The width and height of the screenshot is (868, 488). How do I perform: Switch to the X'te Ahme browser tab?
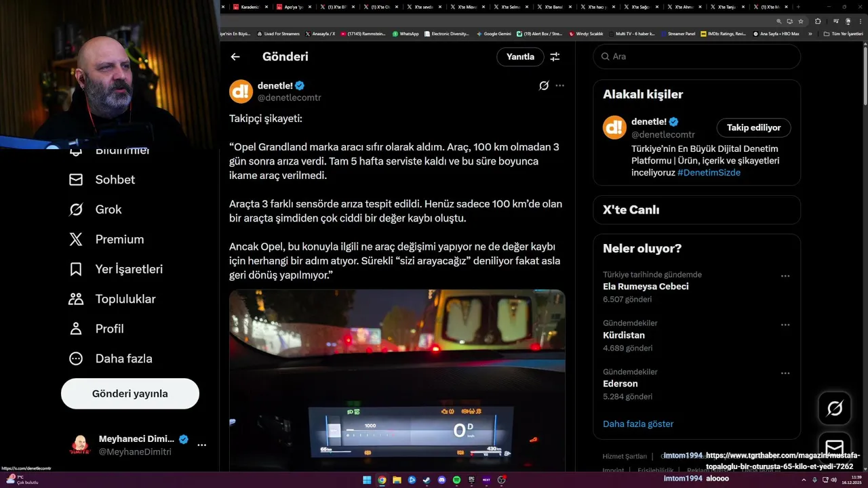point(683,7)
